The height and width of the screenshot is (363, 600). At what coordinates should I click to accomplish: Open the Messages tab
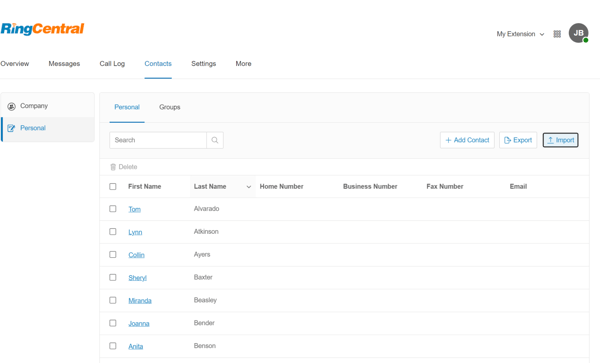point(64,63)
